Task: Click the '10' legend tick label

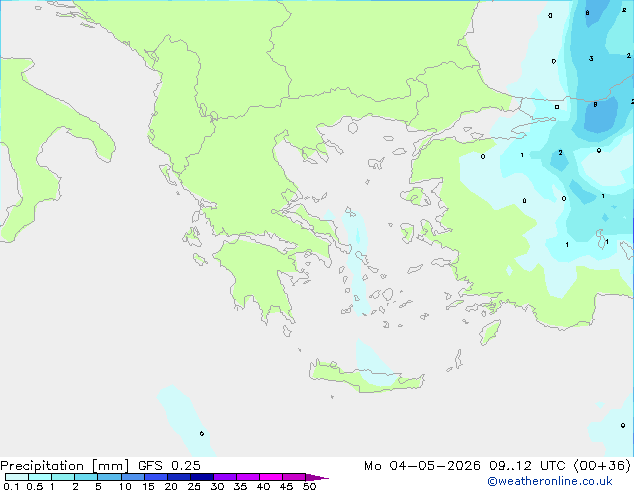Action: coord(125,486)
